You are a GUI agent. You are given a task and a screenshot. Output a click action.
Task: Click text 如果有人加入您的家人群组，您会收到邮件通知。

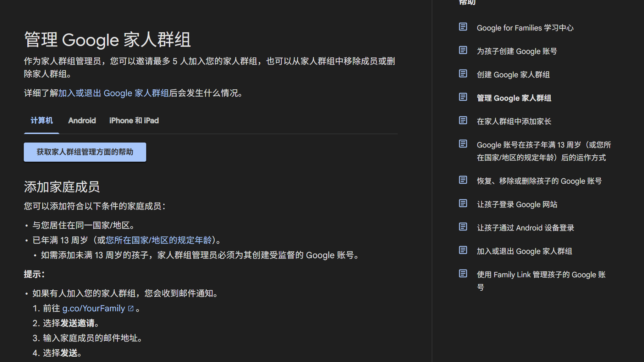125,294
